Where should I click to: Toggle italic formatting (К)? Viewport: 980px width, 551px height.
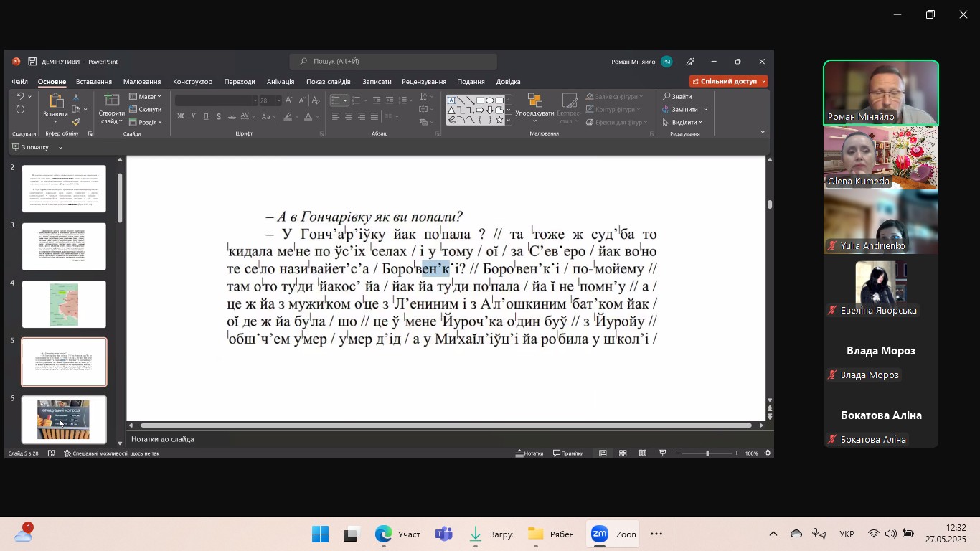click(x=194, y=116)
